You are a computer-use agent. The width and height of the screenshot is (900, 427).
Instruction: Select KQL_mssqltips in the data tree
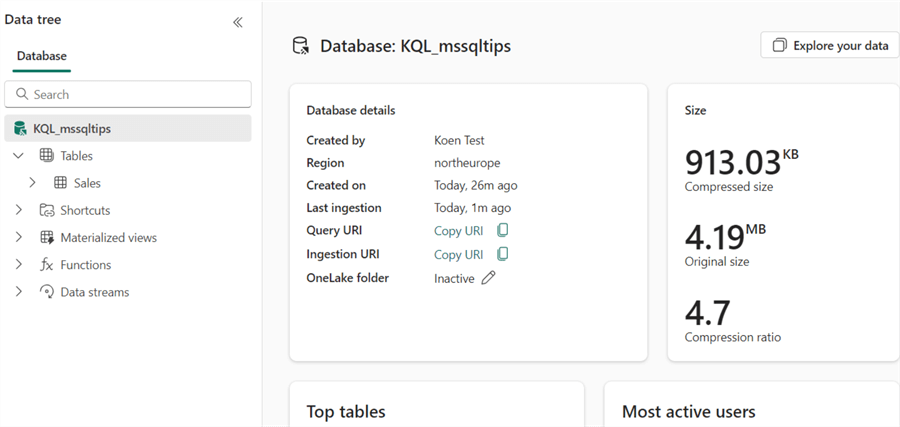click(72, 129)
